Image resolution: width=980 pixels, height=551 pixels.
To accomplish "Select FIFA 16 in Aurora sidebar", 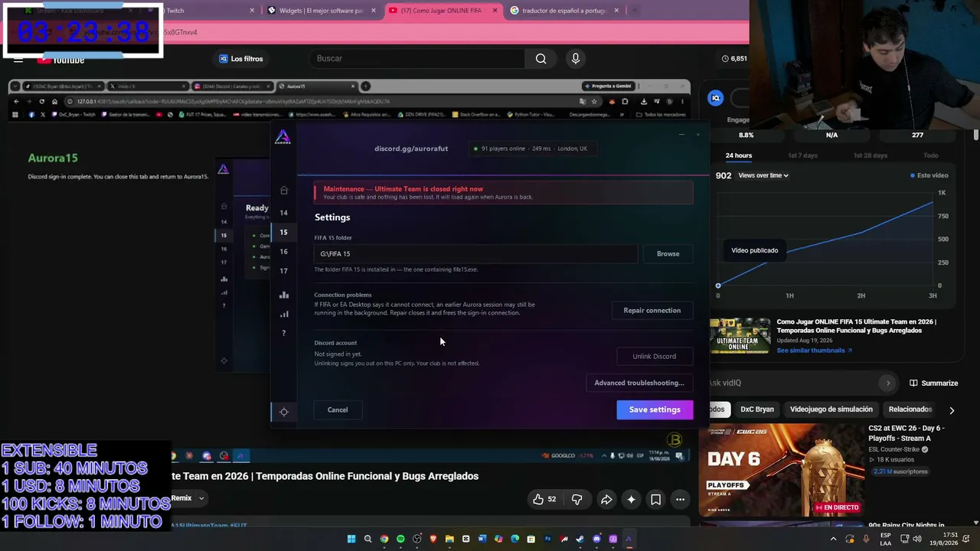I will pyautogui.click(x=283, y=252).
